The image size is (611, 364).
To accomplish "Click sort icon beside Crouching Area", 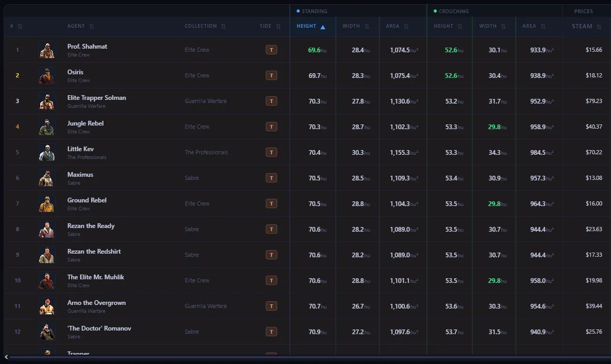I will click(x=543, y=26).
